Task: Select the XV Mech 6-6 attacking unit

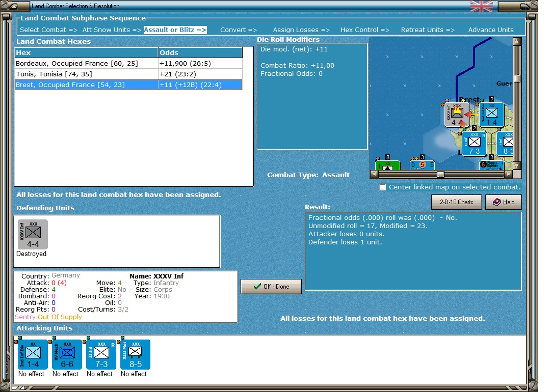Action: [67, 354]
